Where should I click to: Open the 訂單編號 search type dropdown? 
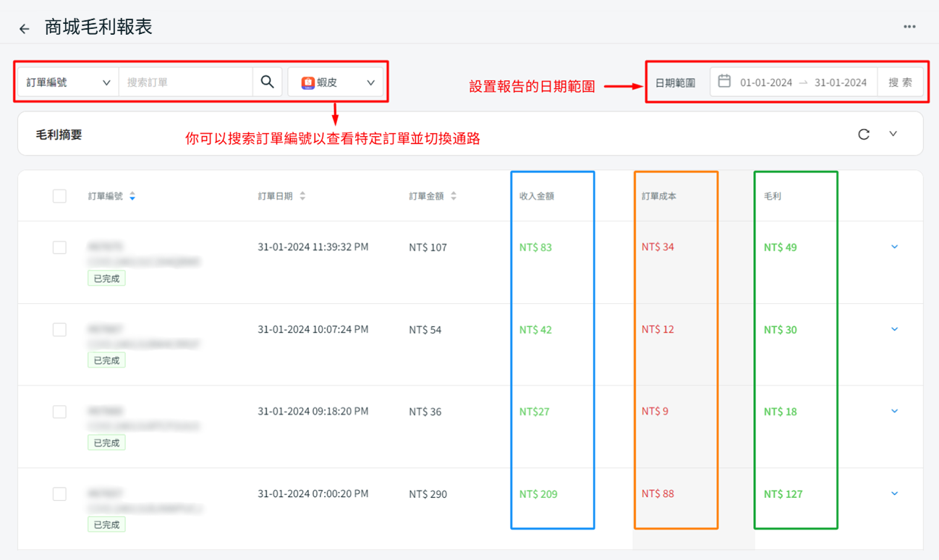pos(68,82)
